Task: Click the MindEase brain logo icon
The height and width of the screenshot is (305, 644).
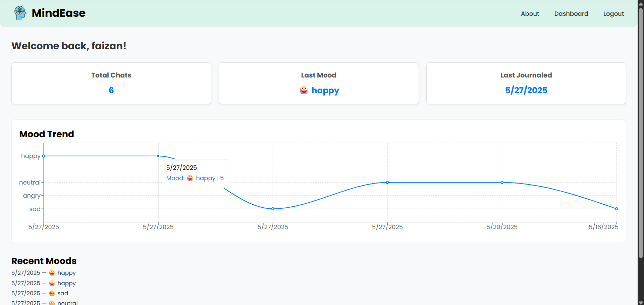Action: pyautogui.click(x=20, y=13)
